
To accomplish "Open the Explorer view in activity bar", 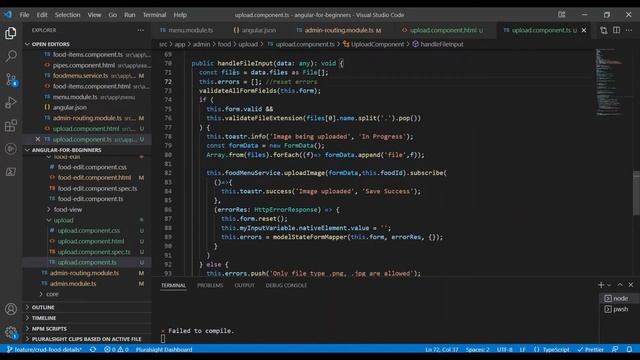I will click(x=11, y=33).
